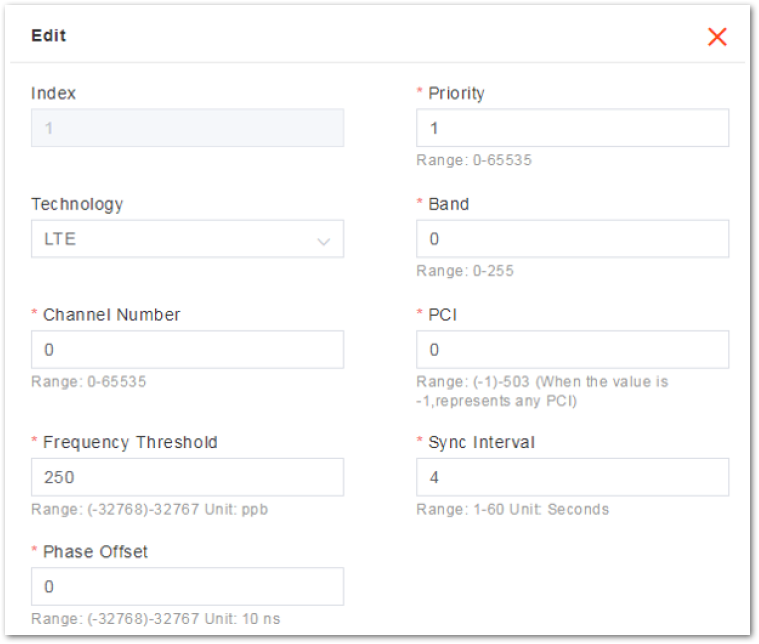Focus the PCI value input box

click(x=572, y=350)
